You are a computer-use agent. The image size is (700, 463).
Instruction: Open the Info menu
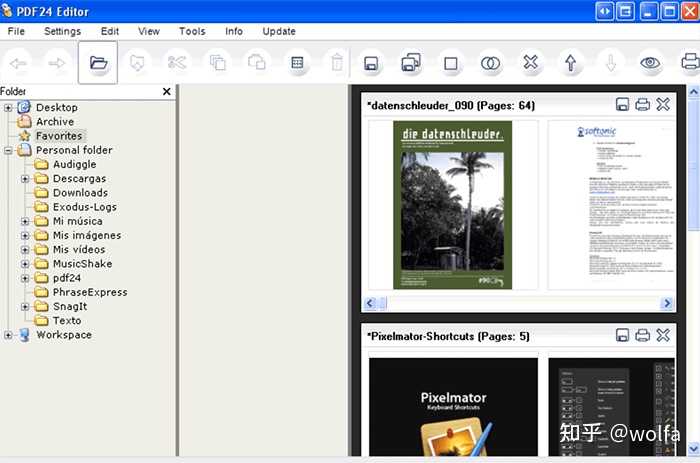[x=234, y=31]
